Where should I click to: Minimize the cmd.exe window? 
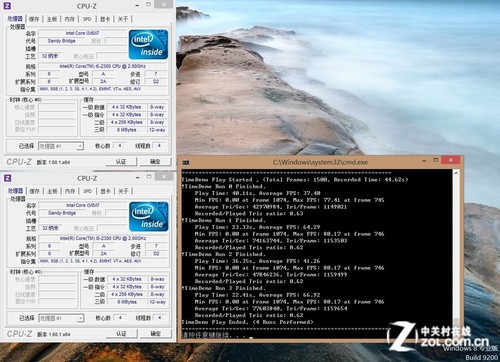pyautogui.click(x=424, y=161)
